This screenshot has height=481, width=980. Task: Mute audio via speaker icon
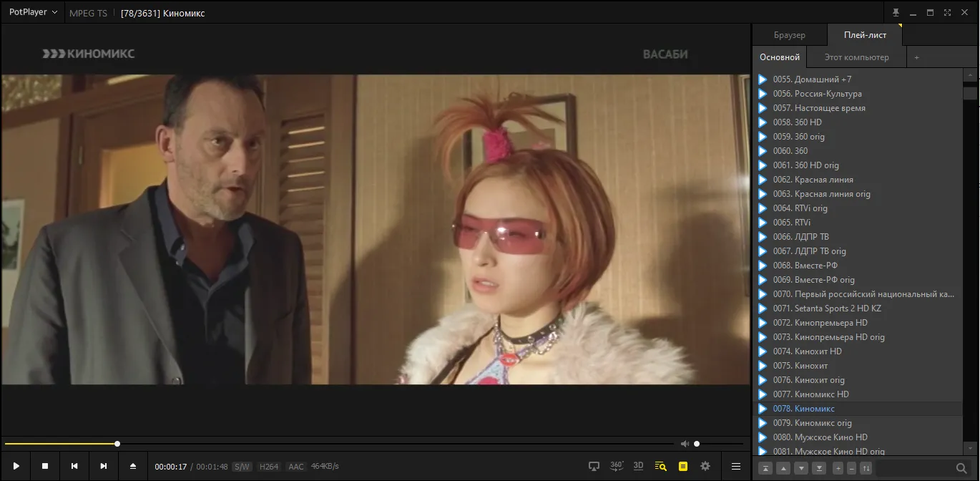click(x=685, y=444)
